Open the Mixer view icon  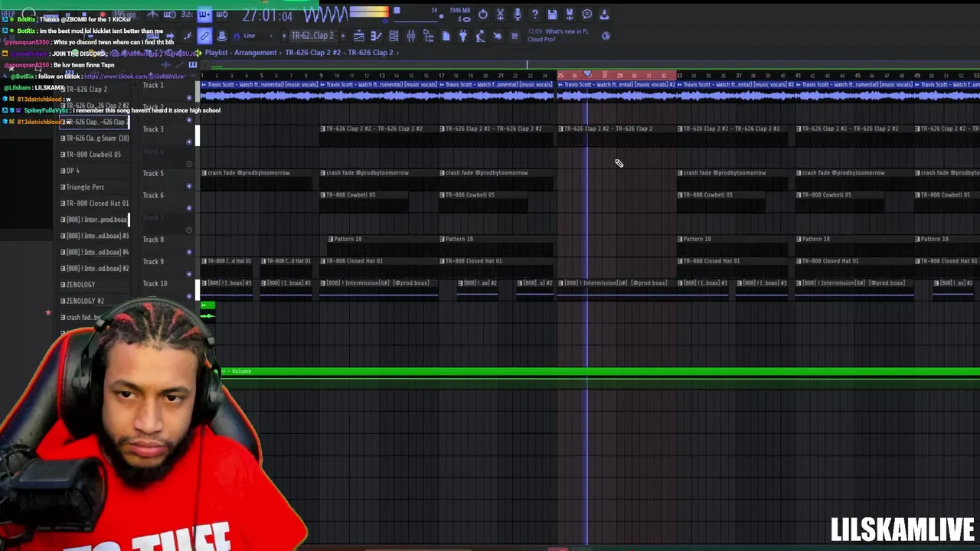coord(410,36)
